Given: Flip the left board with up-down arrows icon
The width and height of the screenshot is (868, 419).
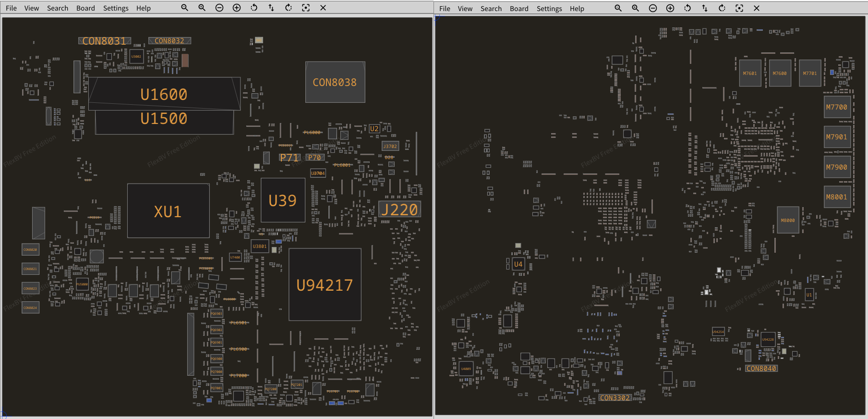Looking at the screenshot, I should (271, 8).
